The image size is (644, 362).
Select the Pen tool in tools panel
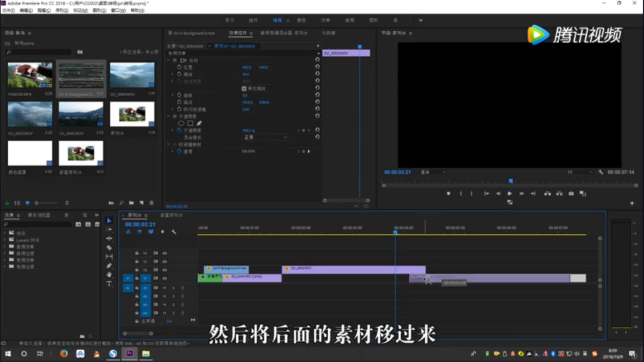(x=109, y=266)
